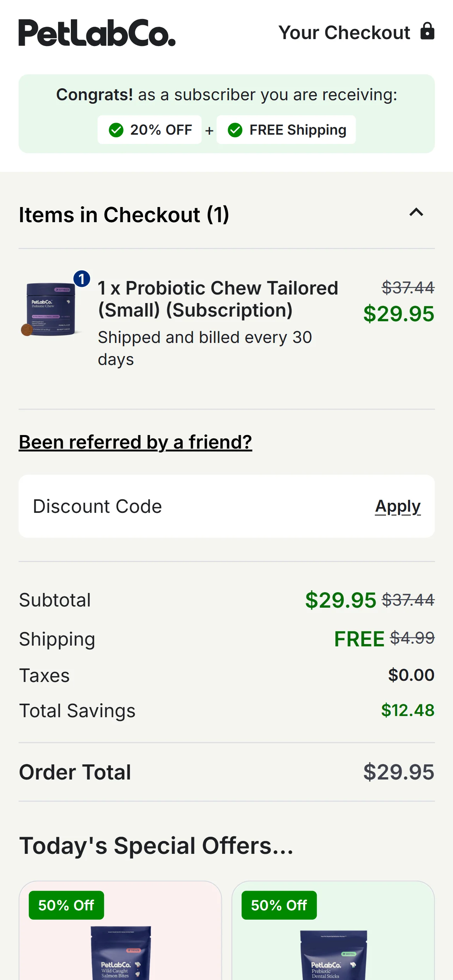Click the Items in Checkout (1) heading
453x980 pixels.
click(124, 215)
